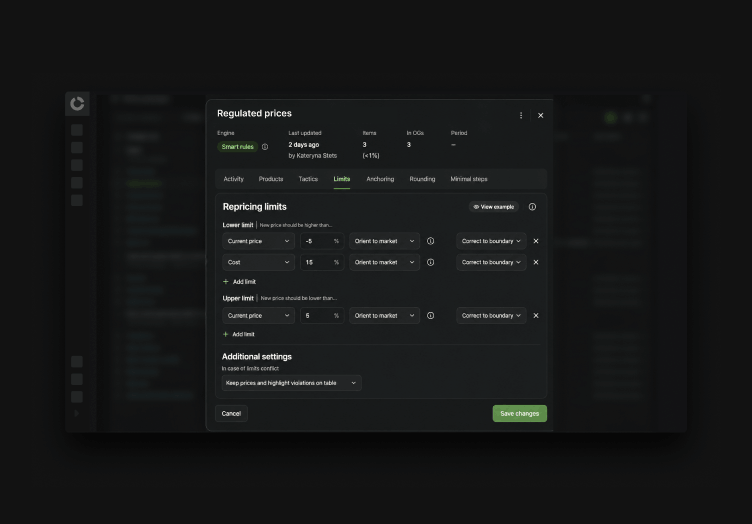Click Add limit under Lower limit
This screenshot has width=752, height=524.
click(x=239, y=282)
